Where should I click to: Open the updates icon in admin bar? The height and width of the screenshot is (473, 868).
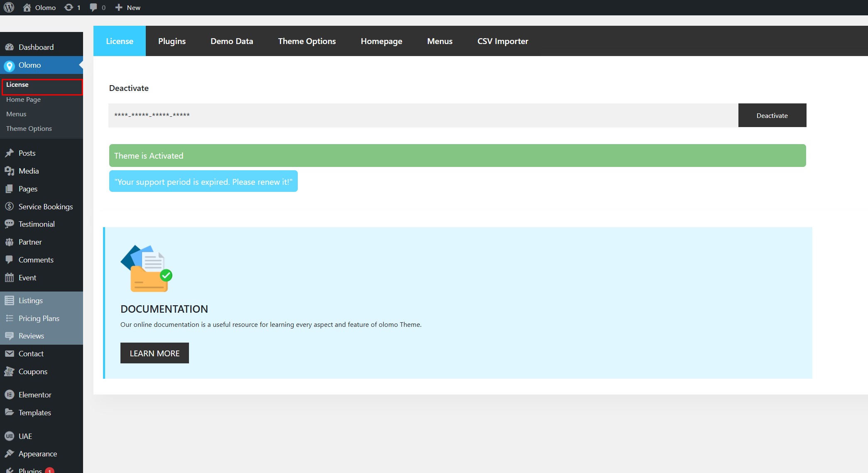click(x=69, y=7)
